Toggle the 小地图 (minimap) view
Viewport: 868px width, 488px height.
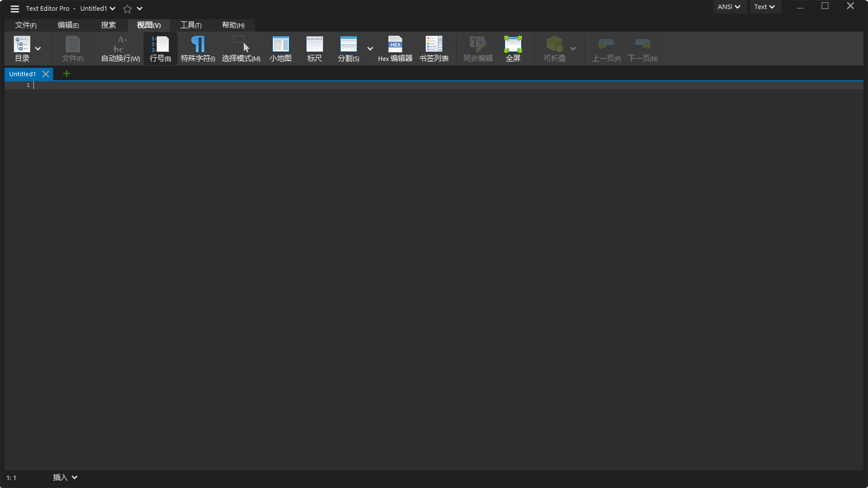[x=280, y=48]
